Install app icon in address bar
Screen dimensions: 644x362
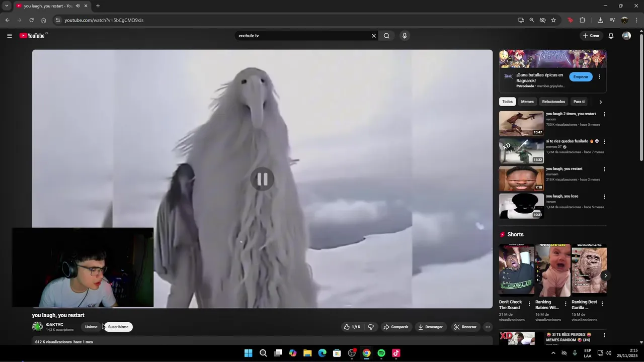[x=521, y=20]
